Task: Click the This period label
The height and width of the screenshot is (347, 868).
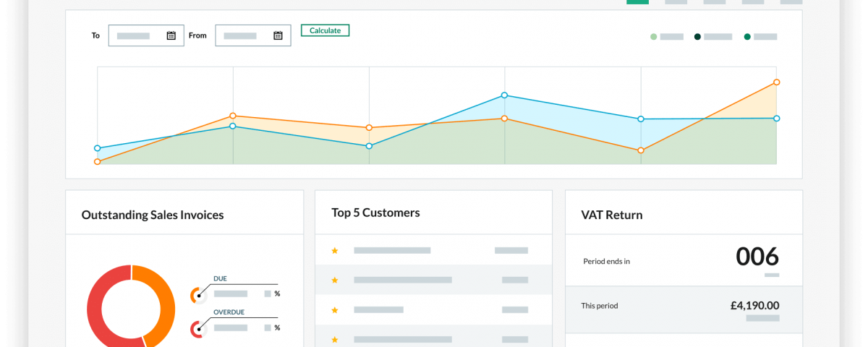Action: 600,306
